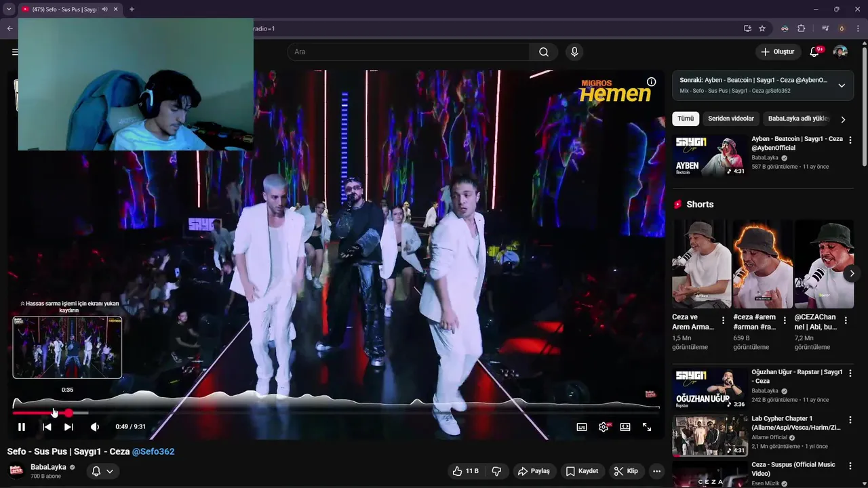The height and width of the screenshot is (488, 868).
Task: Select the 'Seriden videolar' chip
Action: coord(731,119)
